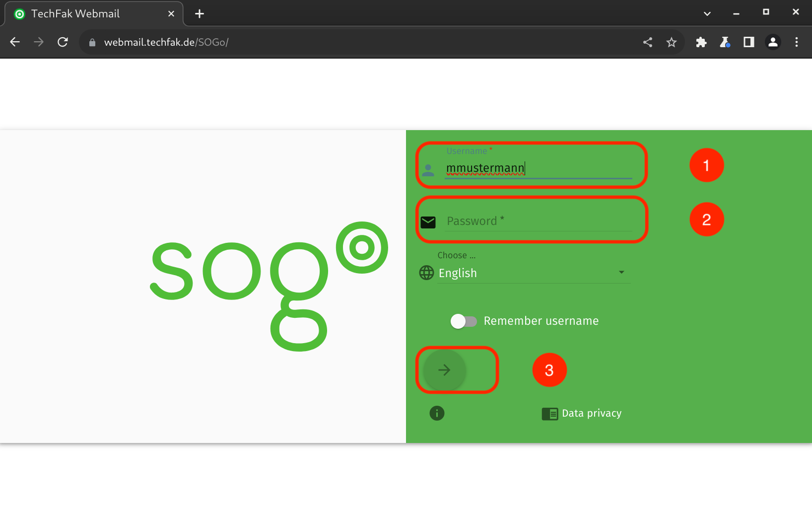Bookmark this page with the star icon

tap(672, 42)
